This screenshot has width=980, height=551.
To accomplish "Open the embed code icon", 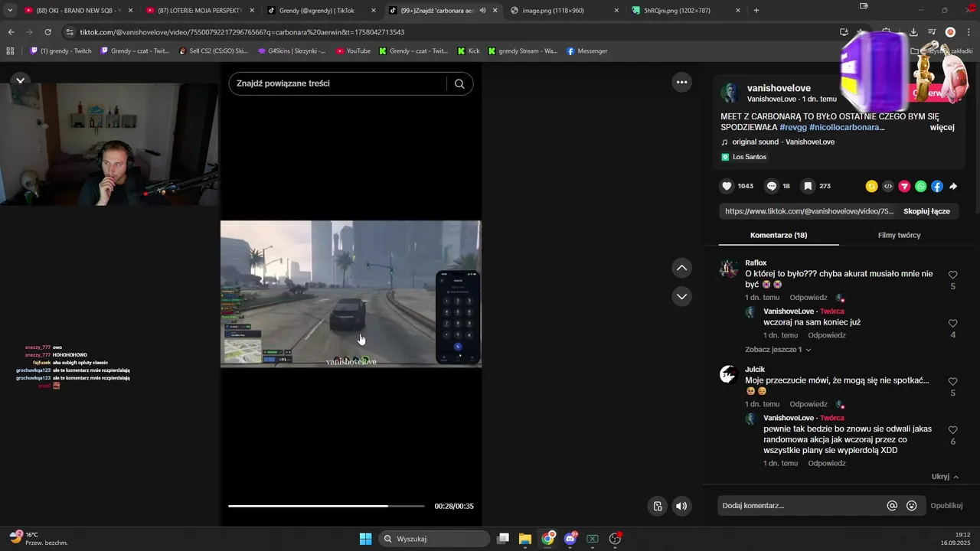I will pos(888,186).
